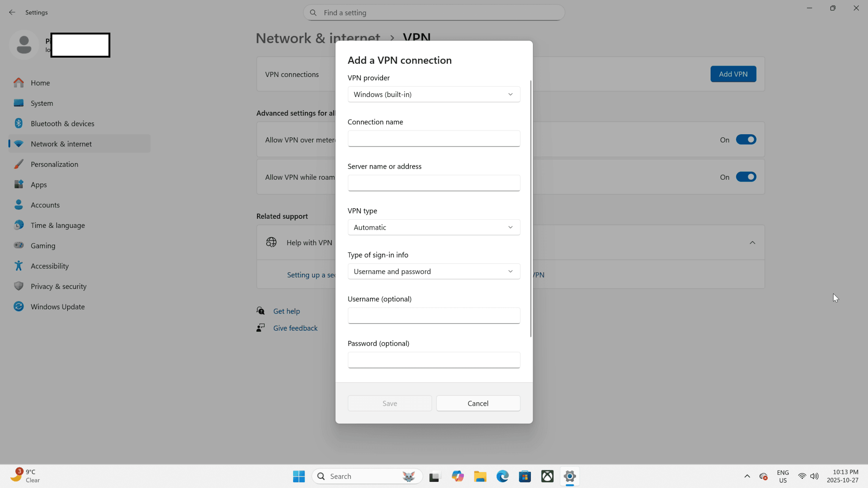Click the Connection name input field
This screenshot has height=488, width=868.
[433, 139]
